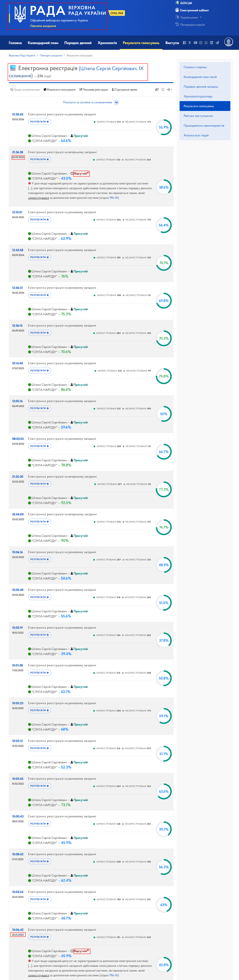Open the Instagram icon in navbar
Viewport: 239px width, 980px height.
[x=200, y=43]
